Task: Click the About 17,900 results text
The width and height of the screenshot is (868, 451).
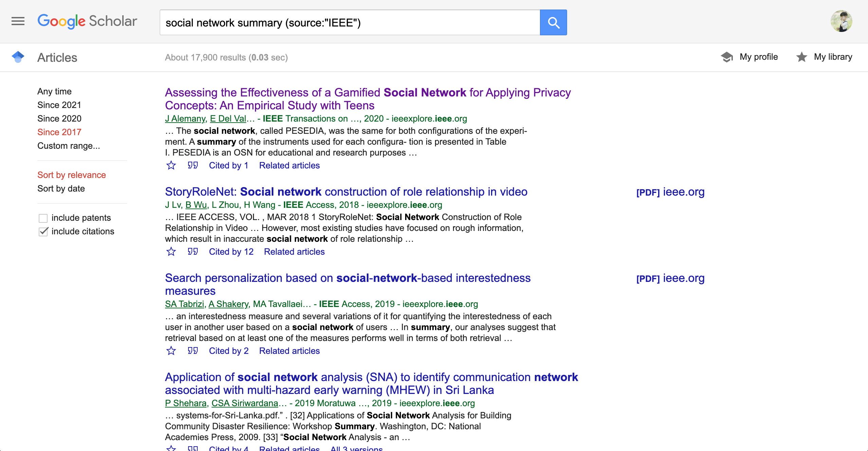Action: click(x=227, y=57)
